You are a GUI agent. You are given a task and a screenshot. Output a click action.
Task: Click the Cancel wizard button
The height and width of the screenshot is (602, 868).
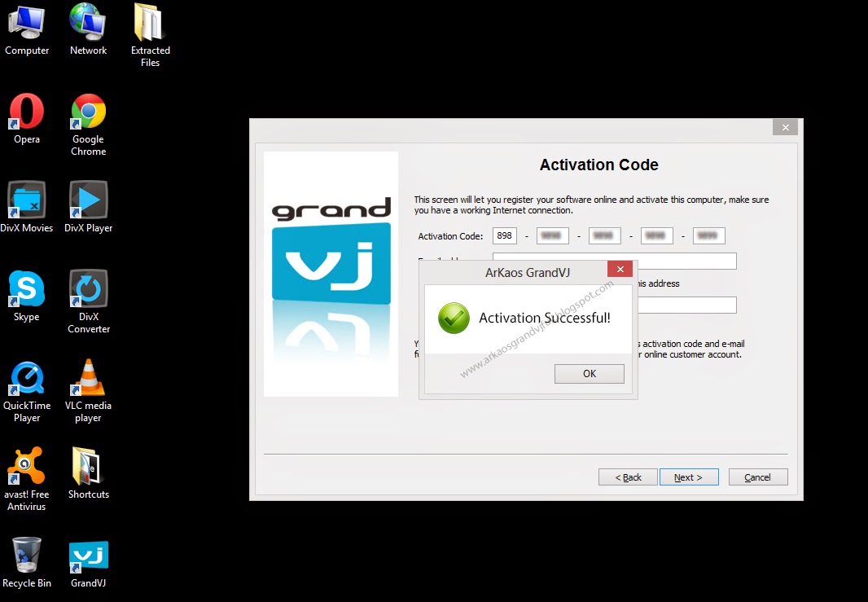pyautogui.click(x=758, y=477)
